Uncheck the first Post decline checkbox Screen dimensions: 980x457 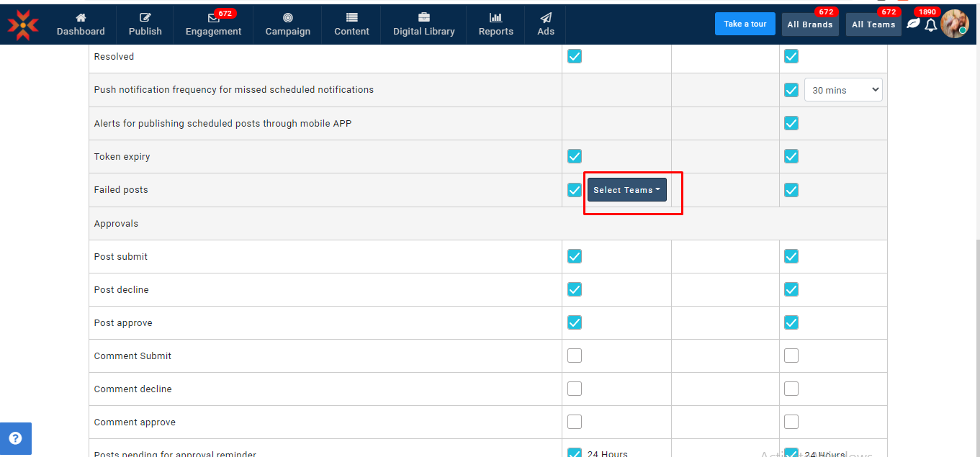[x=575, y=289]
